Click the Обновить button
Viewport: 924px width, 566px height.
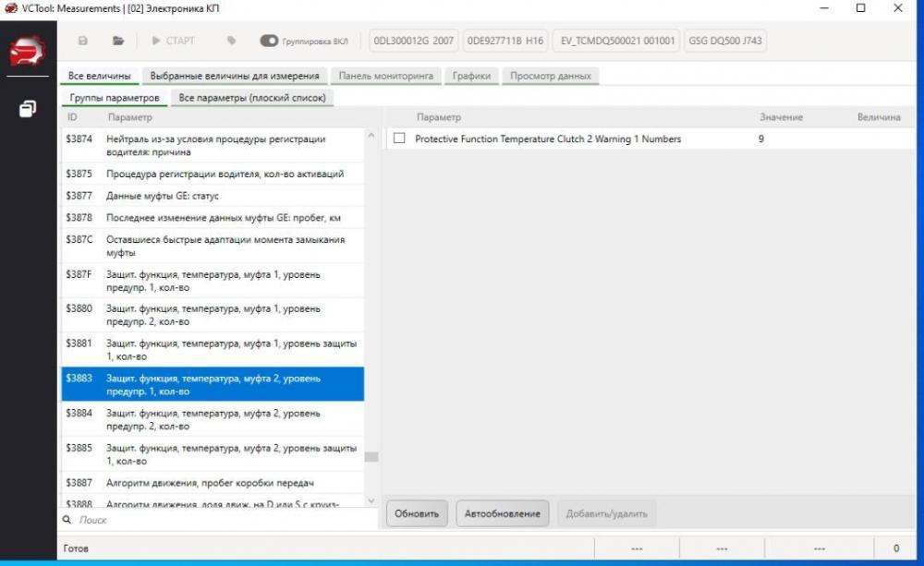click(417, 513)
